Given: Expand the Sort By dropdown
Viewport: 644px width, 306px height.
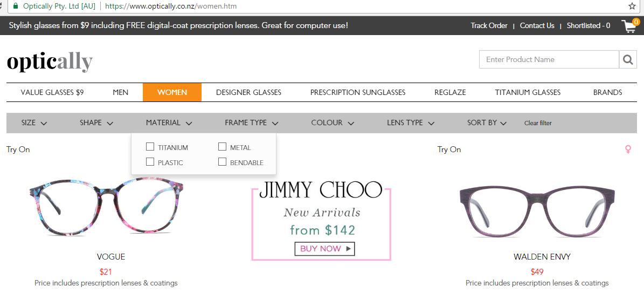Looking at the screenshot, I should click(487, 123).
